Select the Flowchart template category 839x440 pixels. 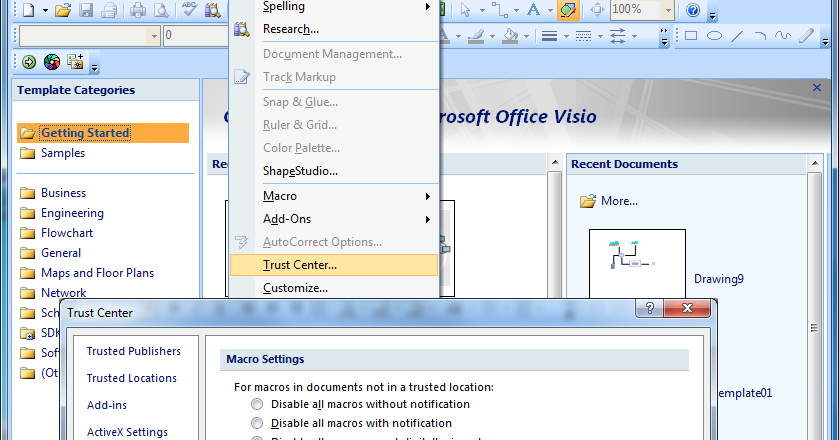coord(56,233)
